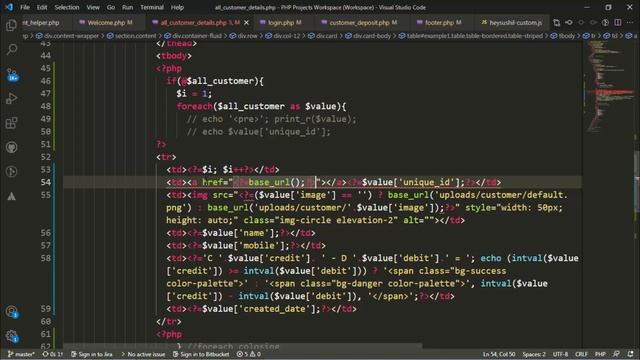640x360 pixels.
Task: Place cursor on $value['mobile'] on line 57
Action: [x=245, y=245]
